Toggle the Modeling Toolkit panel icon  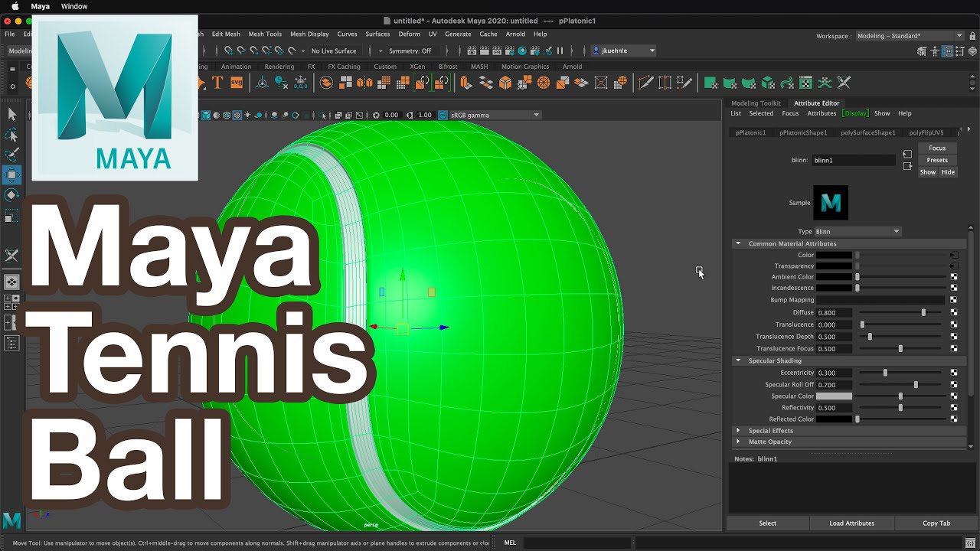[921, 51]
